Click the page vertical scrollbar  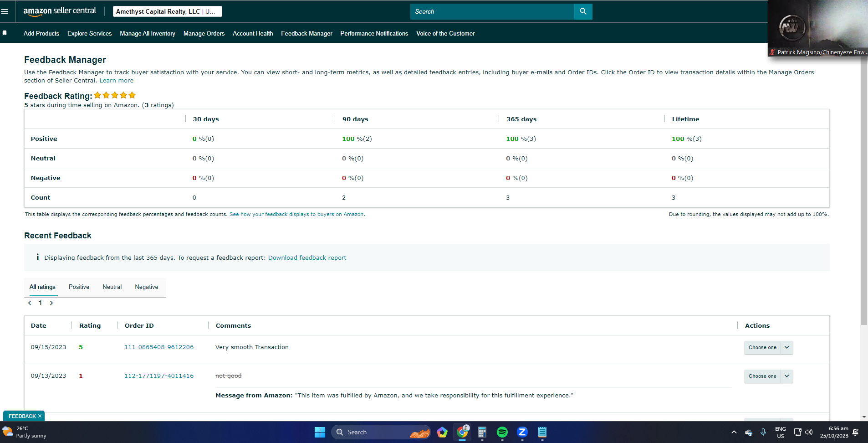pos(864,192)
